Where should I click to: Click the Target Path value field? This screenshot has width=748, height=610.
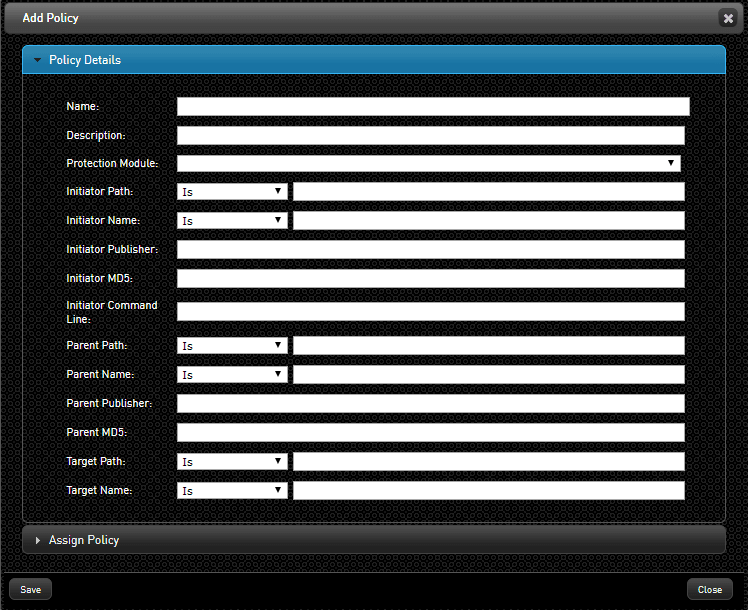click(x=488, y=462)
